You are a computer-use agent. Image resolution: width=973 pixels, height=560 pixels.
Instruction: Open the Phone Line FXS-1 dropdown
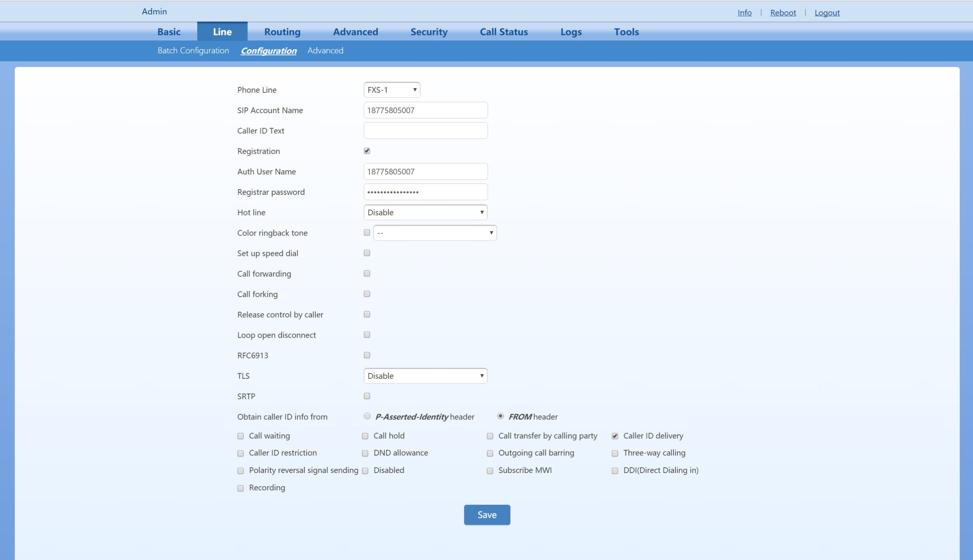coord(391,90)
